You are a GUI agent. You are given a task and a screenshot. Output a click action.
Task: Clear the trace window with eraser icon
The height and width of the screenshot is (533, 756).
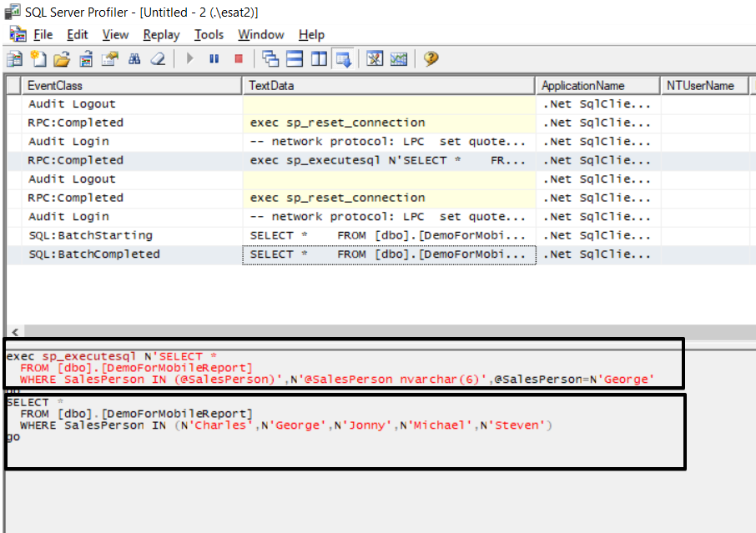pyautogui.click(x=158, y=58)
